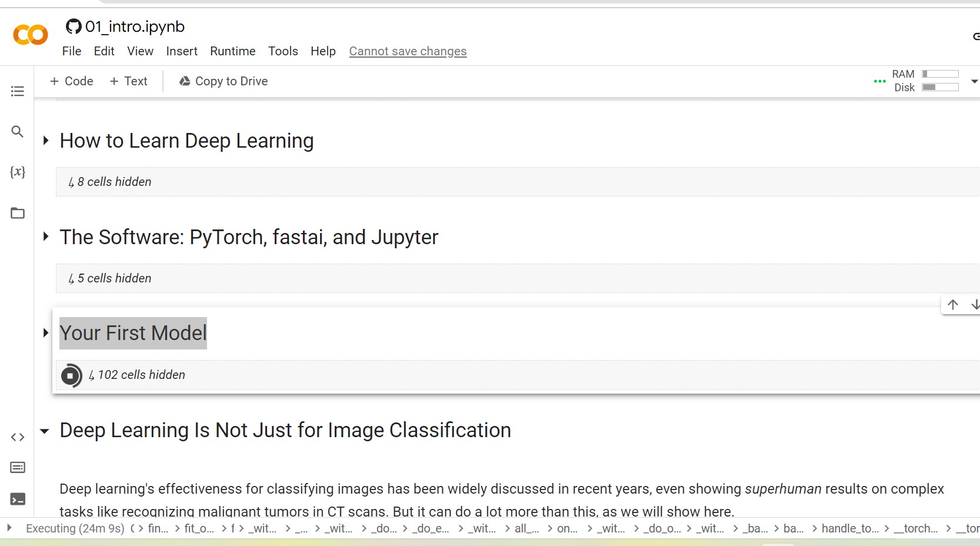Click the Colab logo
The width and height of the screenshot is (980, 546).
coord(30,35)
